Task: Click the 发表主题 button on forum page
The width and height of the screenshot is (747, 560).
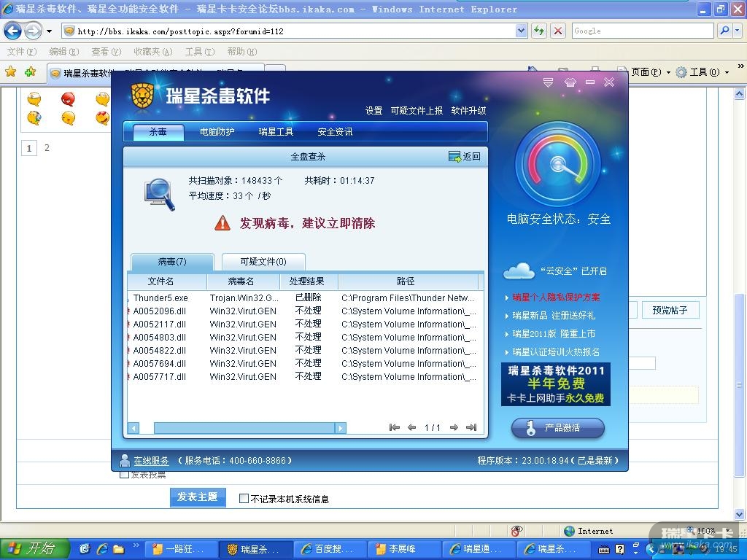Action: pyautogui.click(x=198, y=497)
